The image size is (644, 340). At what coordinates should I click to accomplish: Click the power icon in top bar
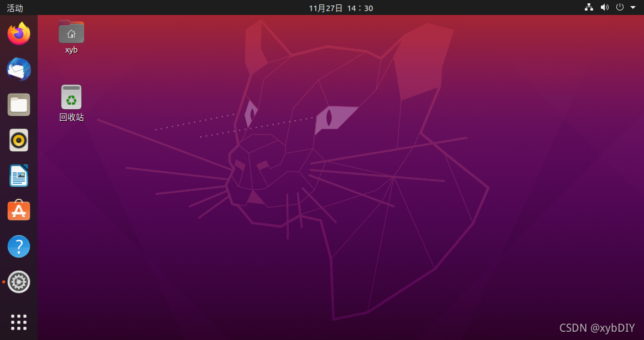coord(620,7)
